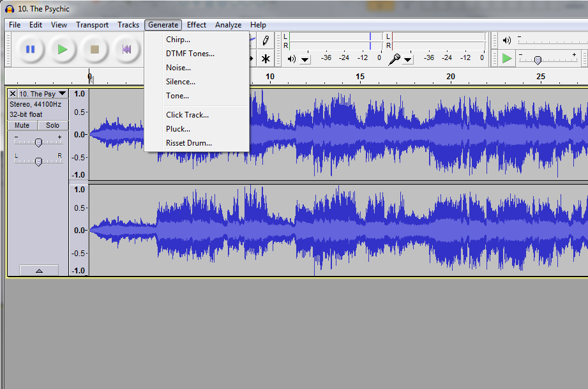Click the playback meter speaker icon
The width and height of the screenshot is (588, 389).
(x=291, y=59)
